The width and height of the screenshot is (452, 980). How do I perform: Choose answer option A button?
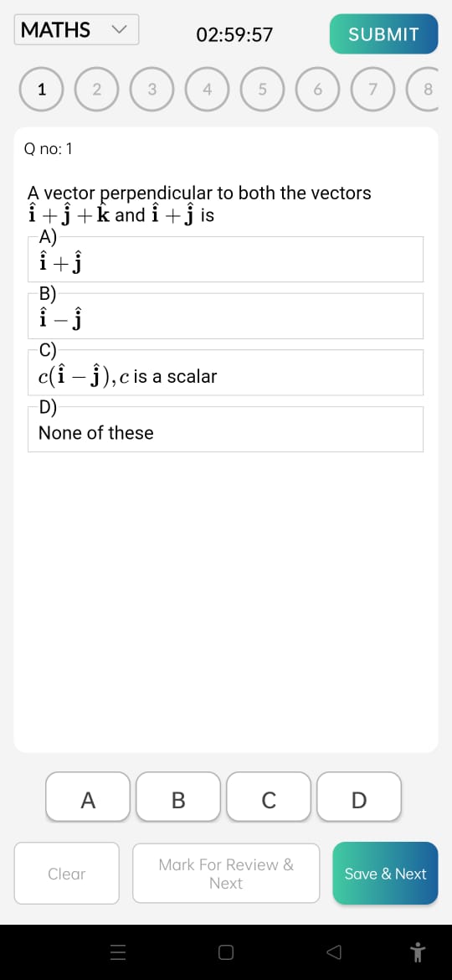88,797
